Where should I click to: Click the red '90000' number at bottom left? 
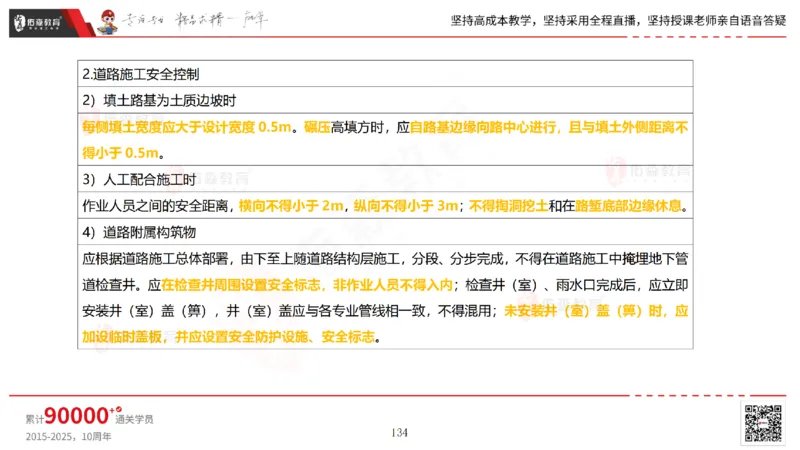(x=77, y=416)
